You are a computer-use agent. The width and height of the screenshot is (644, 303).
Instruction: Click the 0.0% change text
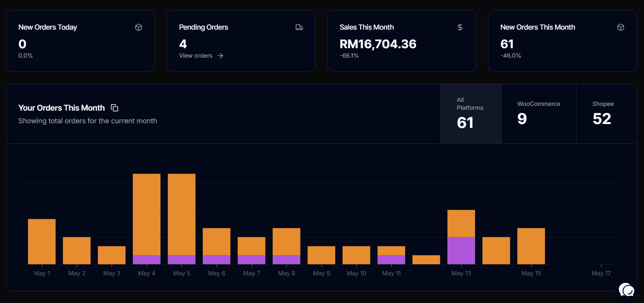tap(26, 56)
